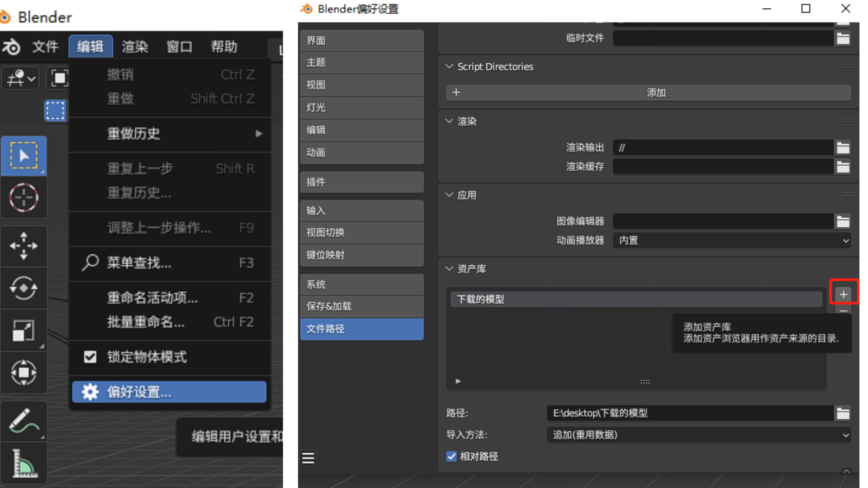The image size is (868, 488).
Task: Switch to the Add-ons preferences tab
Action: [362, 182]
